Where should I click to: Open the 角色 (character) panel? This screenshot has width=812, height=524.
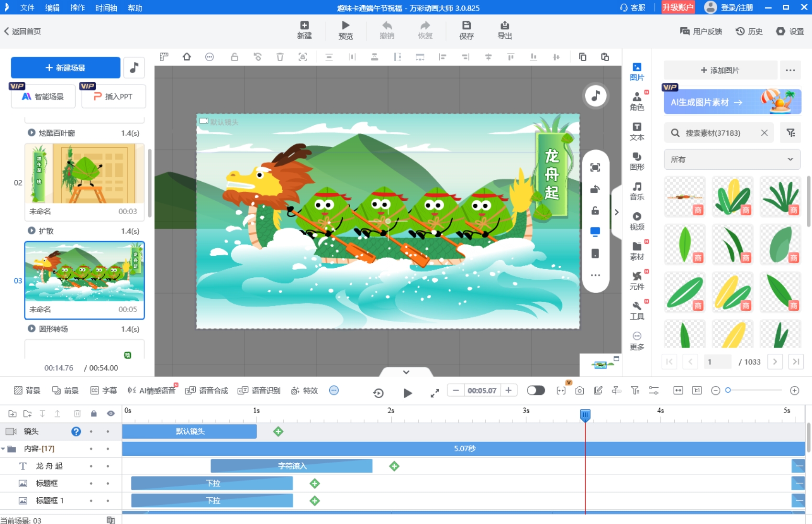coord(636,101)
